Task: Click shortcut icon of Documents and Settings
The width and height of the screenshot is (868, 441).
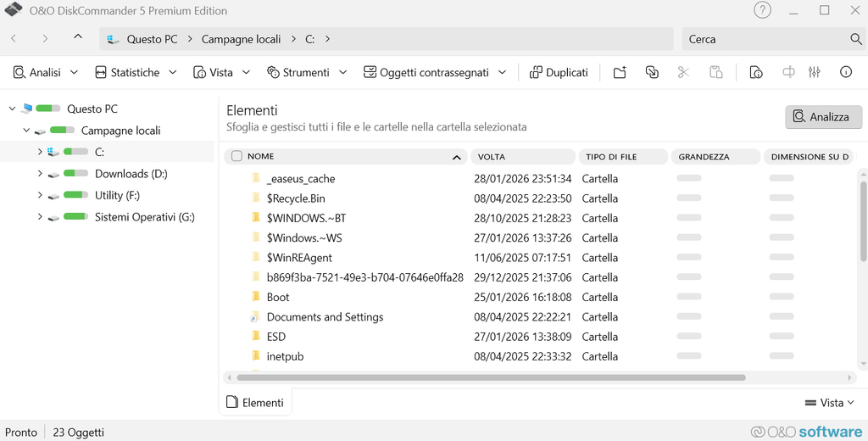Action: click(254, 317)
